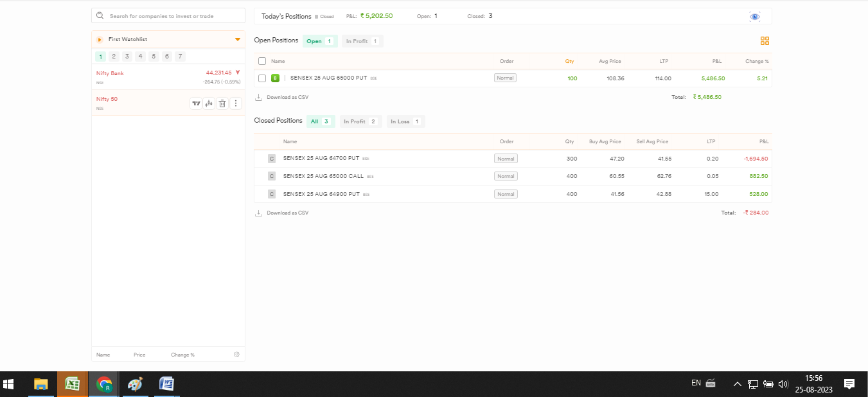Click the C badge on SENSEX 64700 PUT row
This screenshot has width=868, height=397.
click(x=271, y=159)
